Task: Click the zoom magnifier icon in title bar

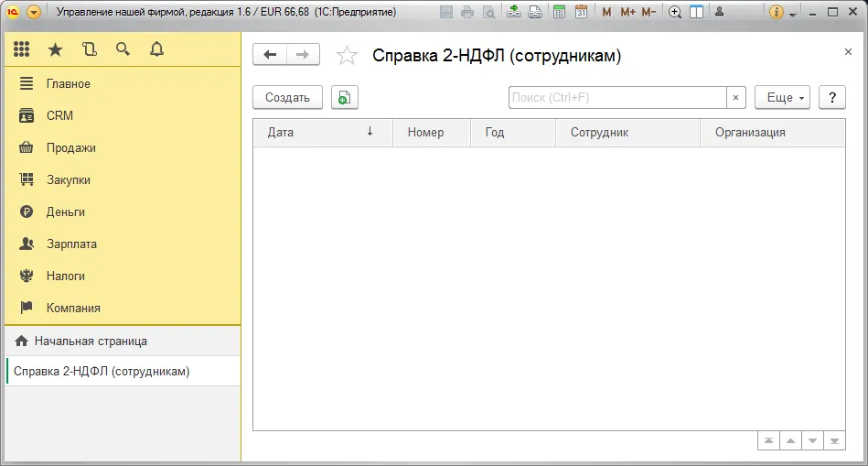Action: tap(675, 13)
